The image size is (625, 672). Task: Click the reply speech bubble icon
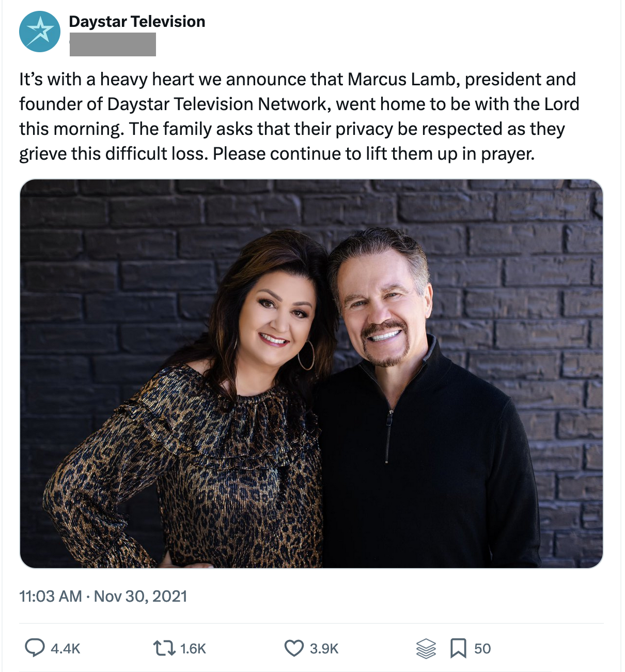pos(35,648)
